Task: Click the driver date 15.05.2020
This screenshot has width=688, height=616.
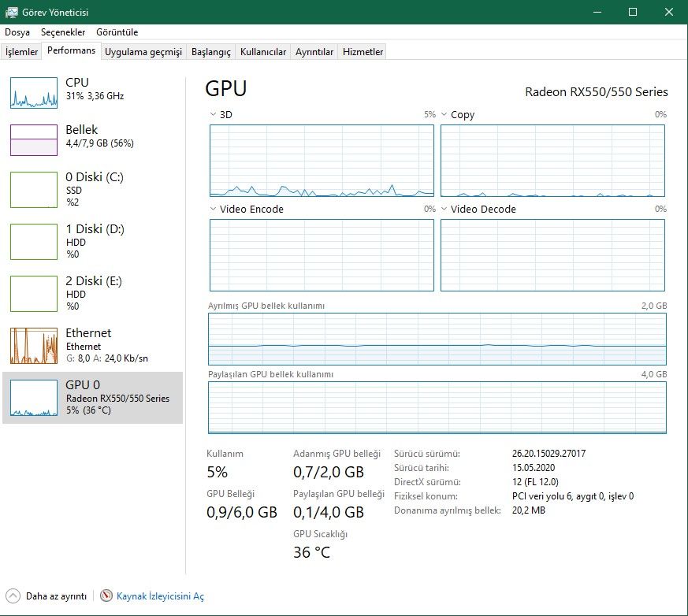Action: tap(534, 467)
